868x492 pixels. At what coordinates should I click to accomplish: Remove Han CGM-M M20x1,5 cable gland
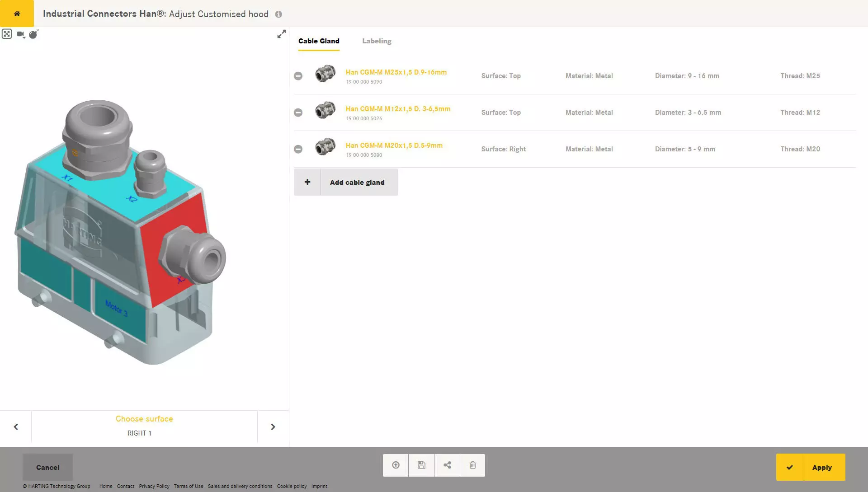pyautogui.click(x=298, y=148)
